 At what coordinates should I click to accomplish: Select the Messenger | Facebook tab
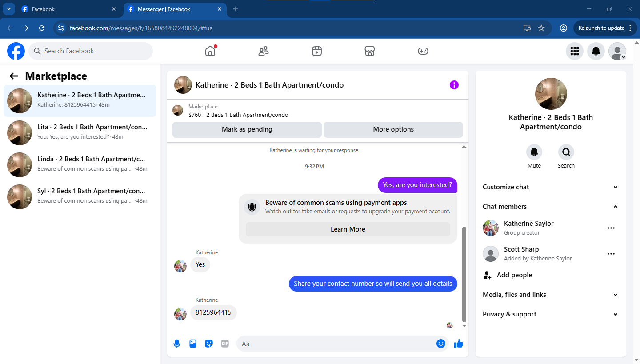(x=174, y=9)
